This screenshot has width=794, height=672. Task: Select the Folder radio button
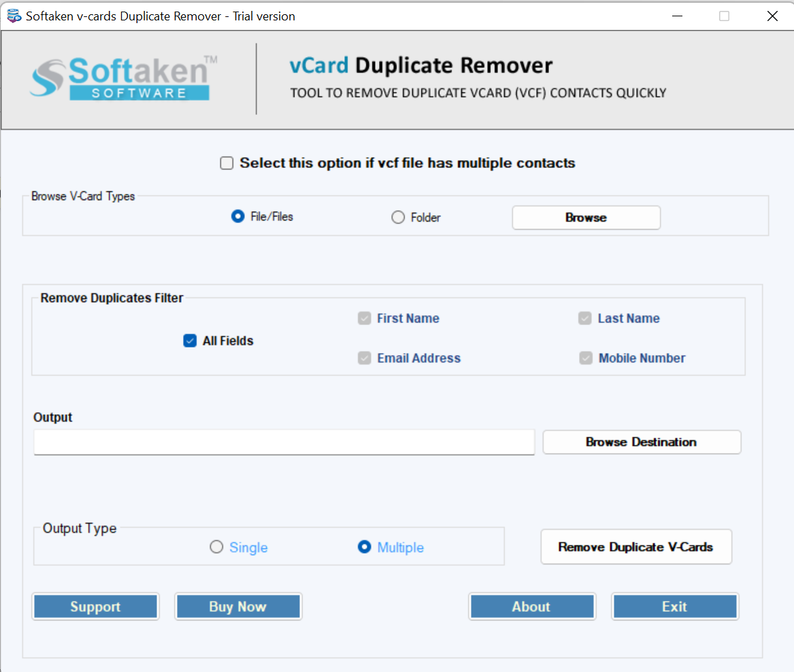point(398,217)
